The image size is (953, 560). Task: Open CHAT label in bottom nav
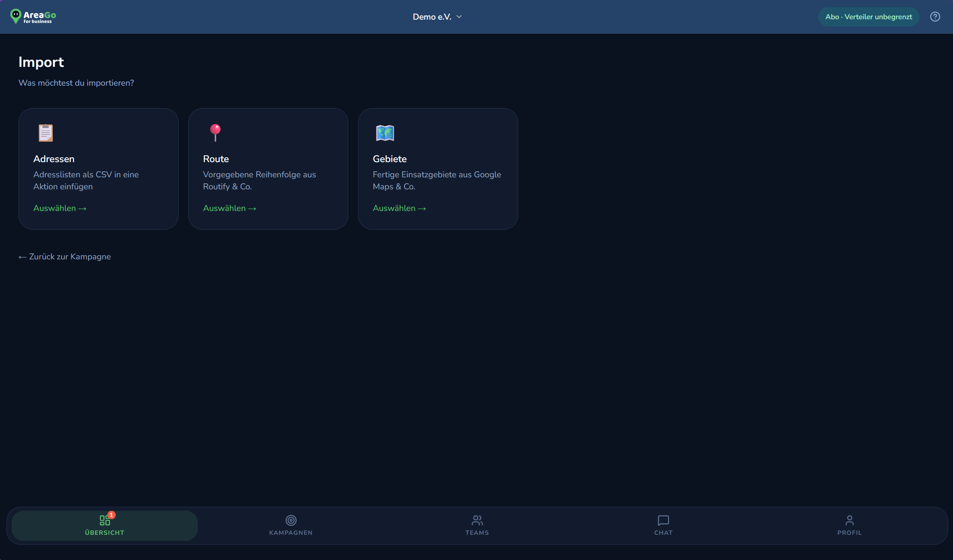pyautogui.click(x=663, y=532)
